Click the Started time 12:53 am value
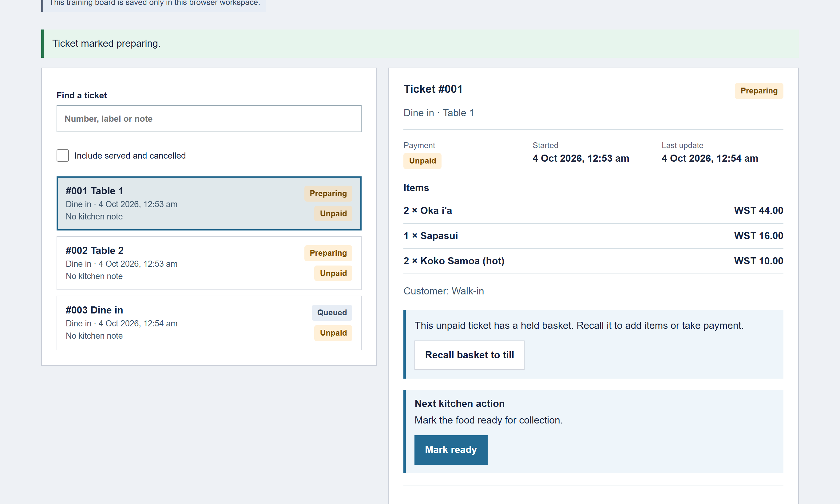The image size is (840, 504). coord(581,158)
